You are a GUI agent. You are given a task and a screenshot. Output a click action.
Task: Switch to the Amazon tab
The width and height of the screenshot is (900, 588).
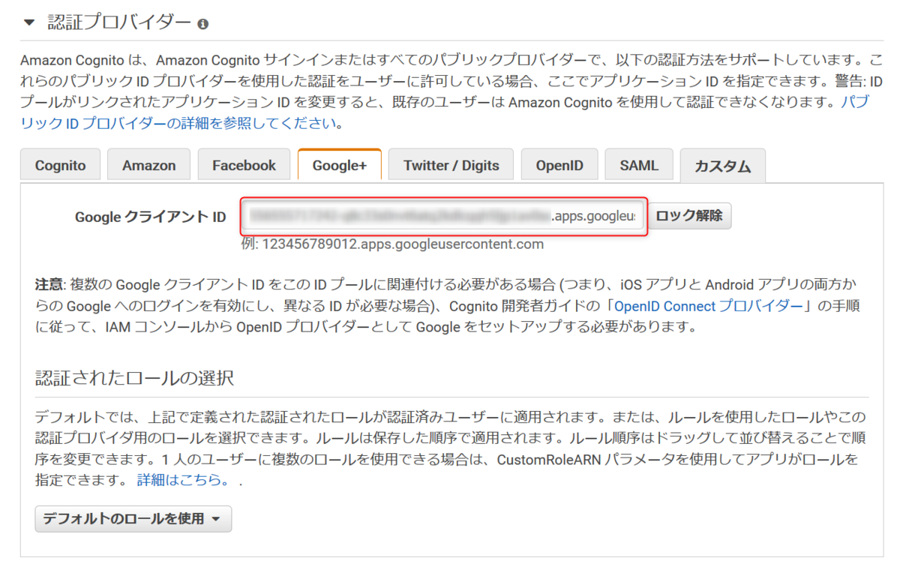coord(149,165)
